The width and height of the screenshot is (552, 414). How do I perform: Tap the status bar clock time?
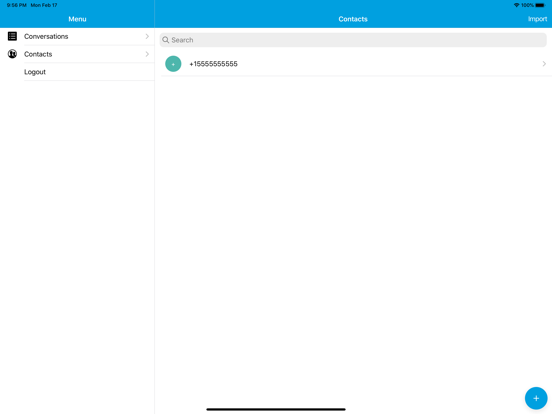[17, 5]
